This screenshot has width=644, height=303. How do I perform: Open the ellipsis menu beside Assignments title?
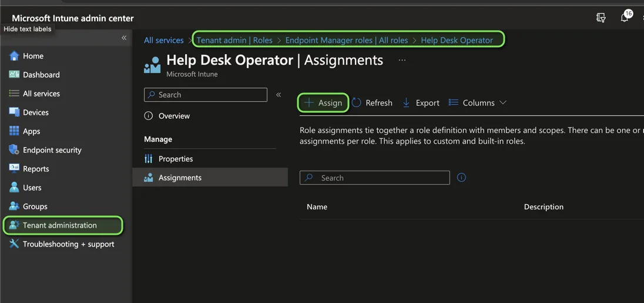click(x=402, y=60)
